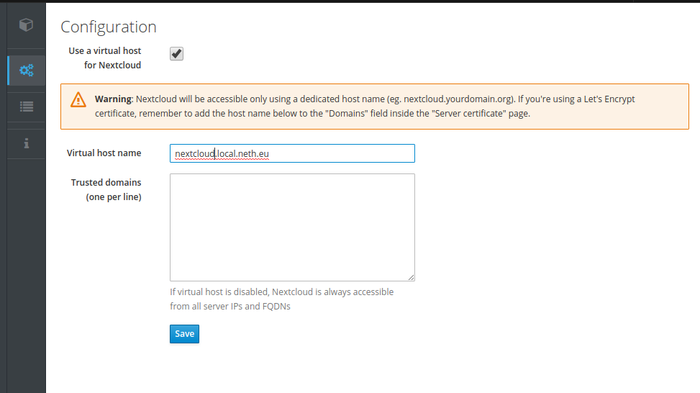Screen dimensions: 700x393
Task: Click inside the Trusted domains text area
Action: tap(292, 227)
